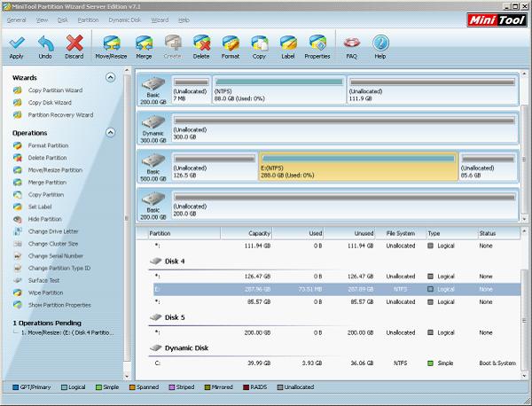Click the Format Partition sidebar icon
Image resolution: width=532 pixels, height=406 pixels.
pos(18,145)
